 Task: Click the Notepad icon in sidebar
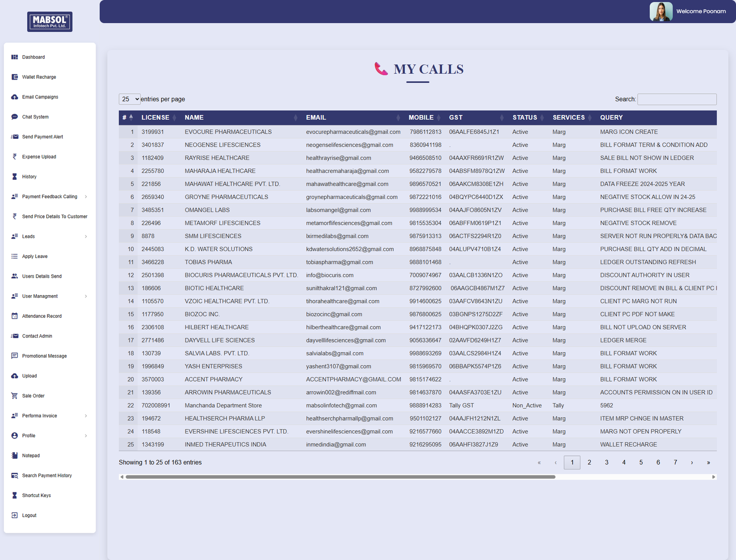15,456
